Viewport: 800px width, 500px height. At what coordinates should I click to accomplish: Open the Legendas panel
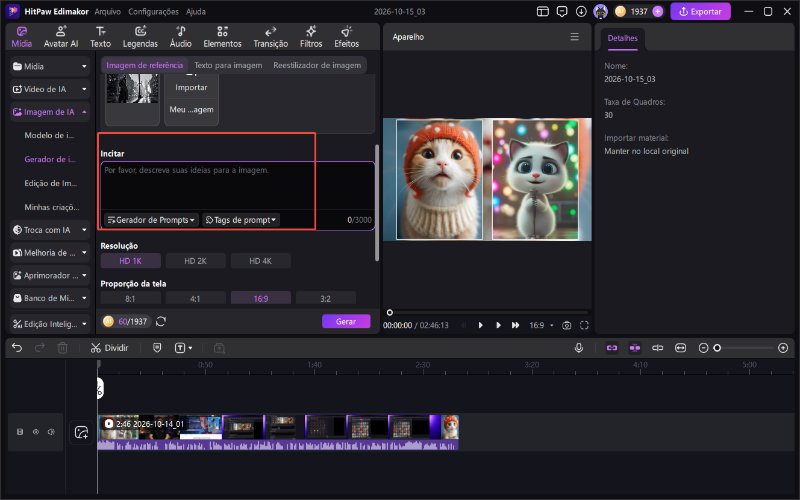pyautogui.click(x=140, y=37)
